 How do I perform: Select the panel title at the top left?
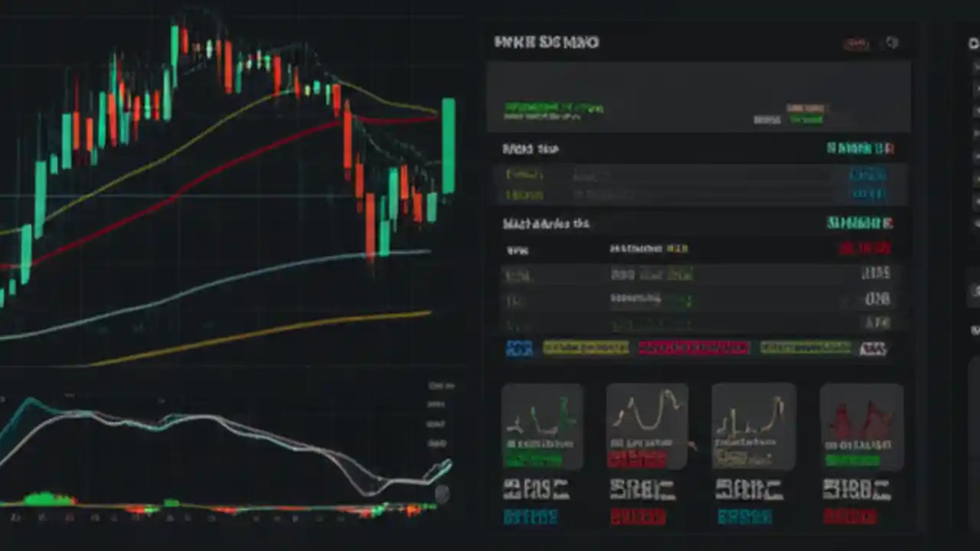point(546,43)
